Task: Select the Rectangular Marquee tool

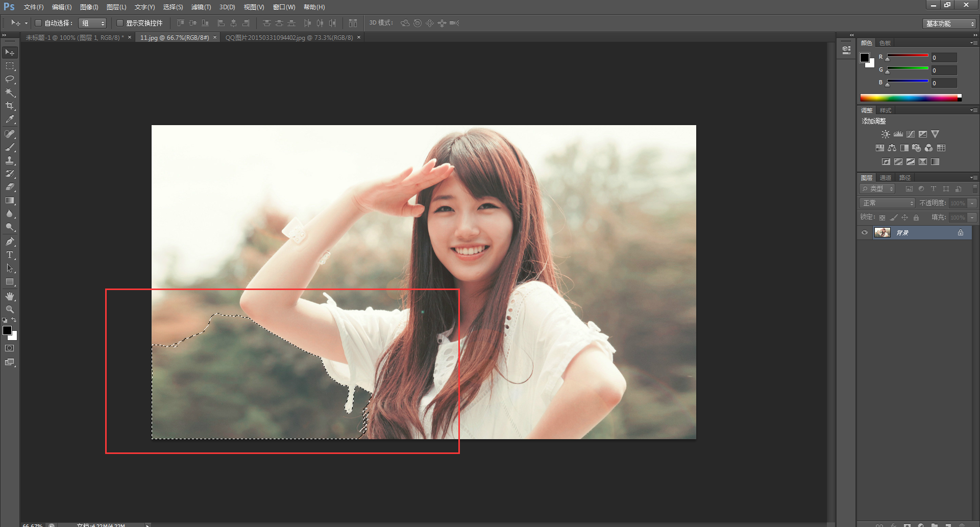Action: [x=10, y=66]
